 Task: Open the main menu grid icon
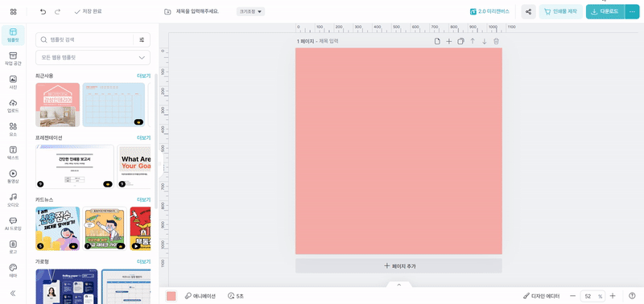point(13,11)
